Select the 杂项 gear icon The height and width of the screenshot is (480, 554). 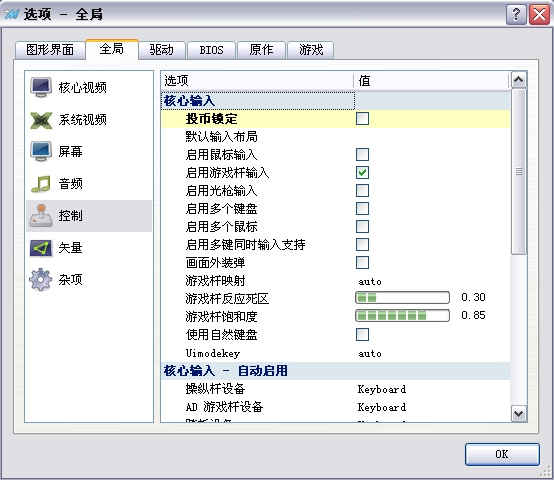coord(41,279)
